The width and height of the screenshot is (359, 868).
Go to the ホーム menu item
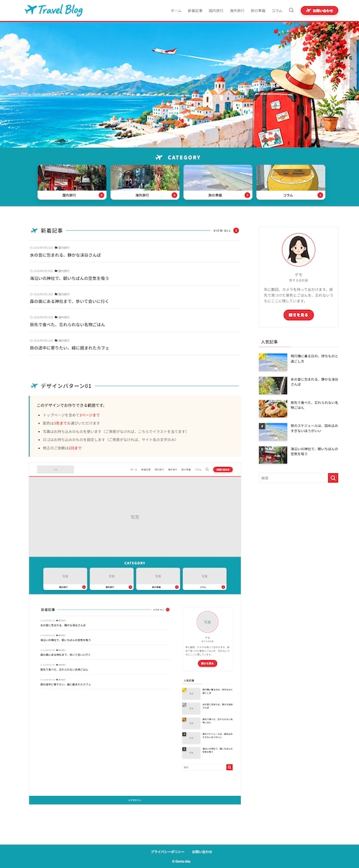click(x=176, y=10)
